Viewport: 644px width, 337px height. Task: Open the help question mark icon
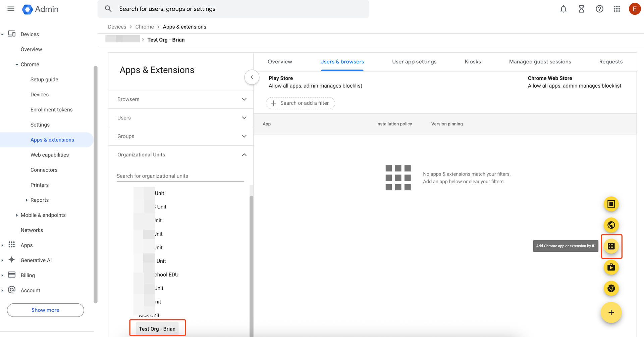click(599, 9)
